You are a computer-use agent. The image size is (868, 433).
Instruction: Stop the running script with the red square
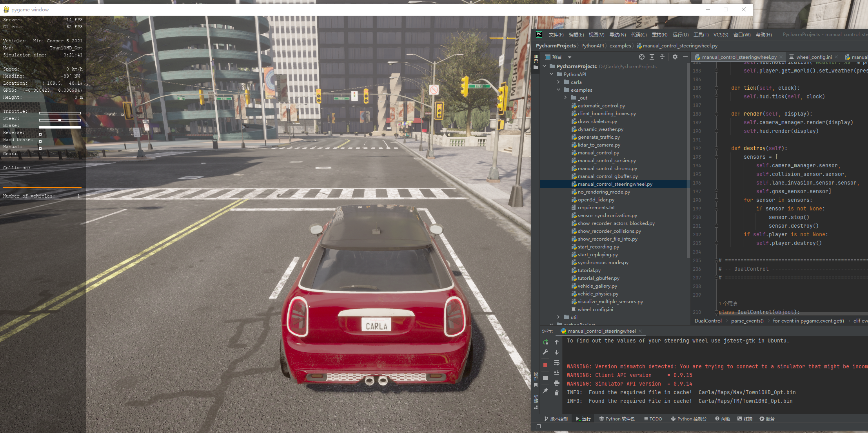(x=545, y=365)
